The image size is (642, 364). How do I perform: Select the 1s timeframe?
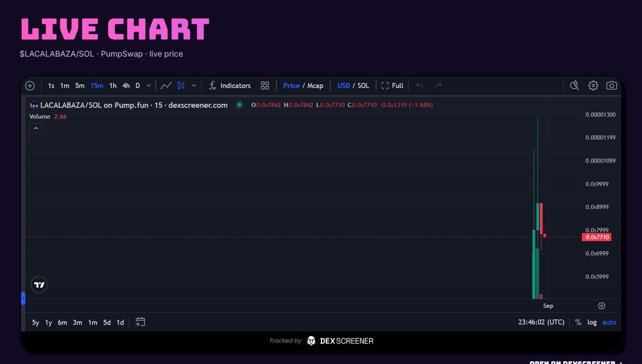pos(51,86)
